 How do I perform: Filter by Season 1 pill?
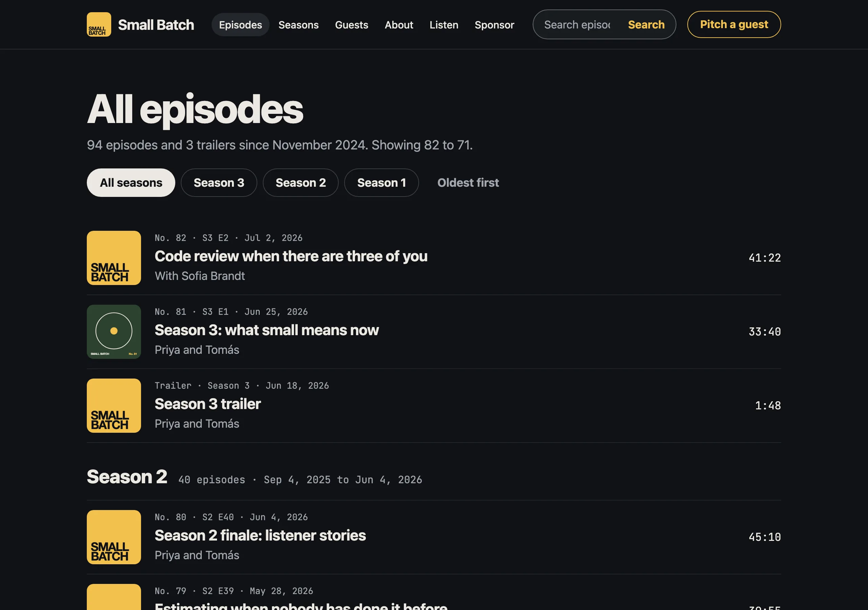pyautogui.click(x=381, y=183)
